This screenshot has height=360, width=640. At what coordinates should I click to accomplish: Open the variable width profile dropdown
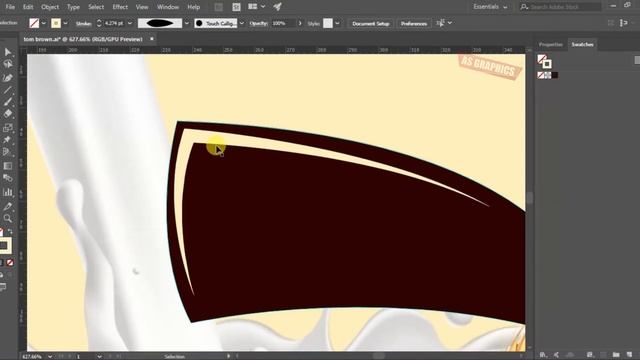coord(187,23)
